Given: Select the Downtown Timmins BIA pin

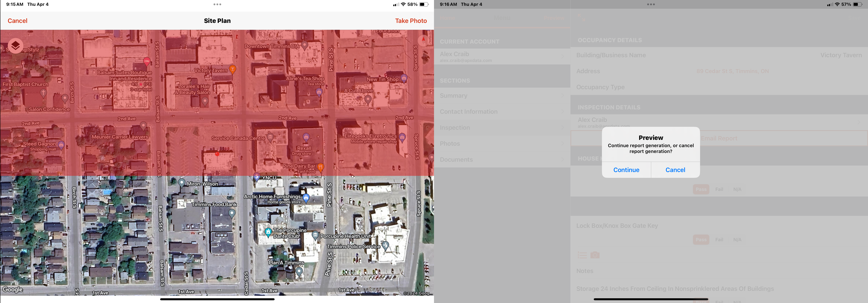Looking at the screenshot, I should click(305, 45).
